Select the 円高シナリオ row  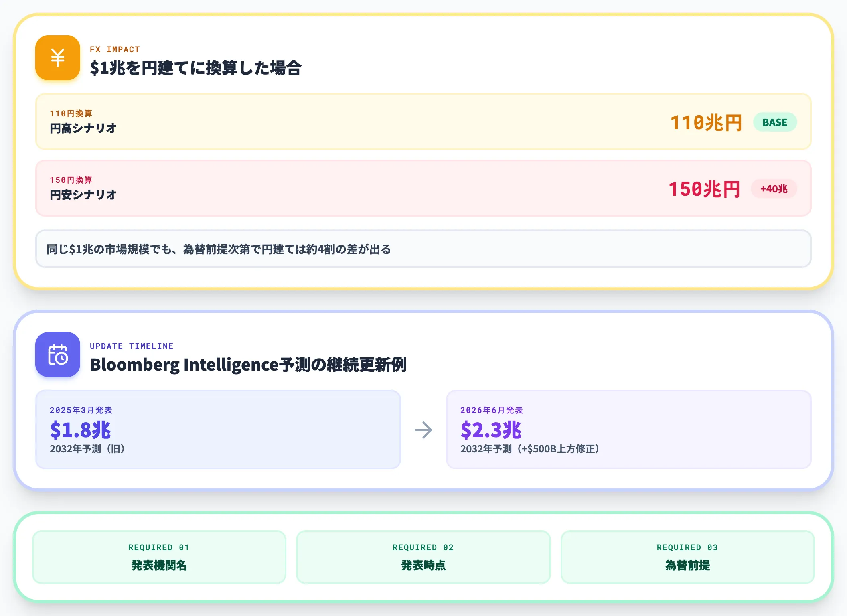tap(423, 122)
